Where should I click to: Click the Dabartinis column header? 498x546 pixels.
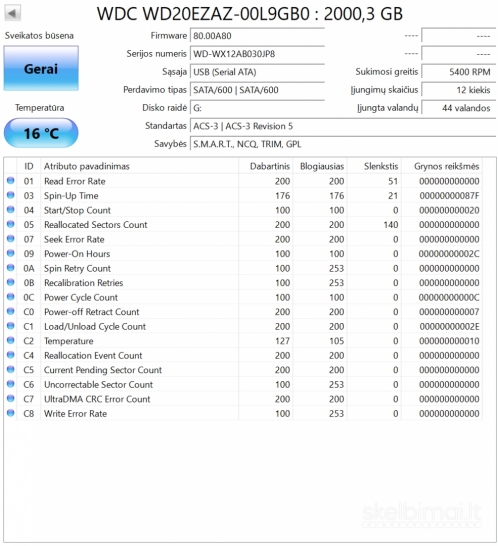click(266, 166)
